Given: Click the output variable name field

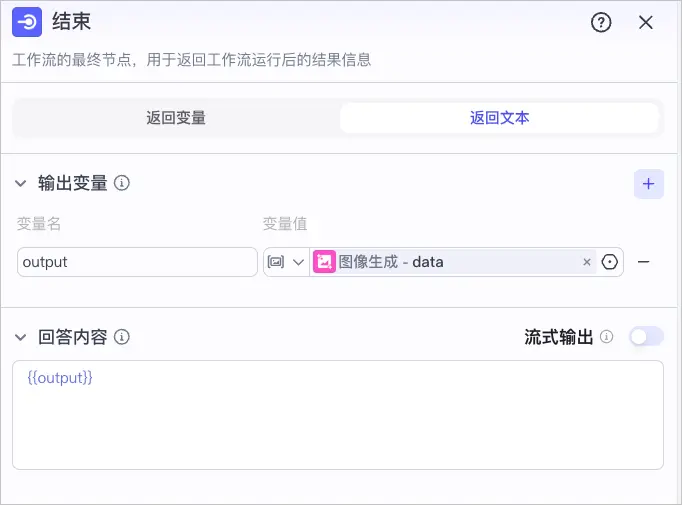Looking at the screenshot, I should [x=137, y=262].
